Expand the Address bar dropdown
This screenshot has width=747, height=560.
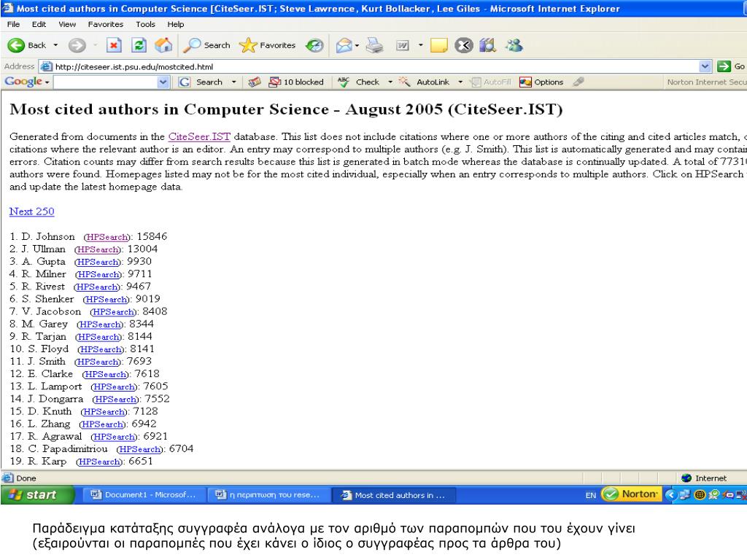tap(705, 66)
